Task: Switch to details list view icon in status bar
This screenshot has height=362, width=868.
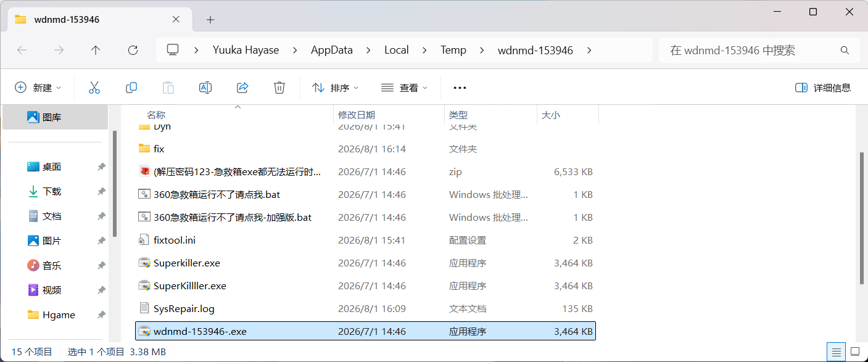Action: (x=837, y=352)
